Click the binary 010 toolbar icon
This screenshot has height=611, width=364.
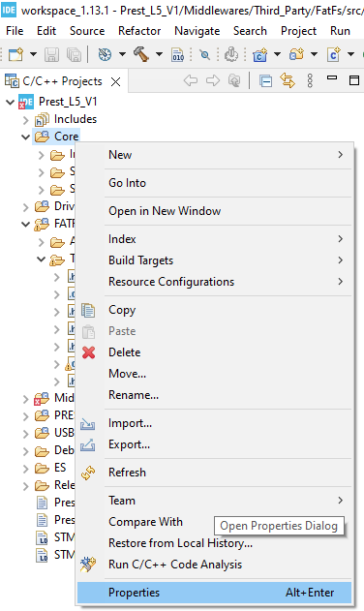[178, 54]
